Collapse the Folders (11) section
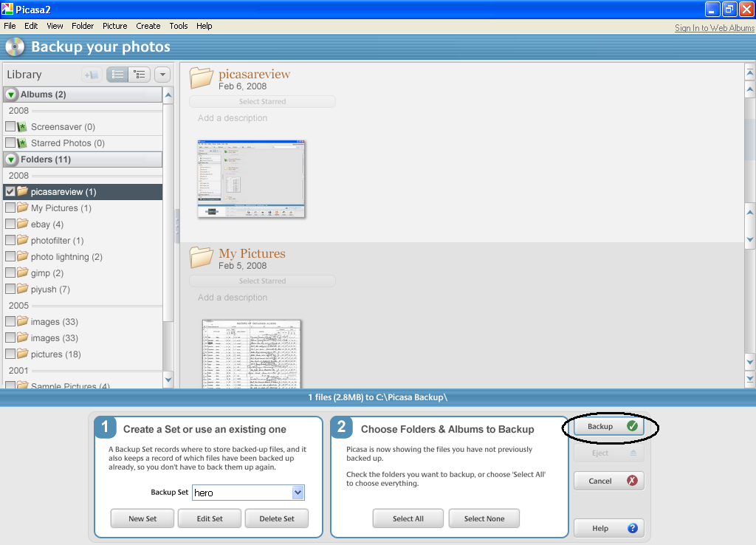This screenshot has height=545, width=756. 11,160
